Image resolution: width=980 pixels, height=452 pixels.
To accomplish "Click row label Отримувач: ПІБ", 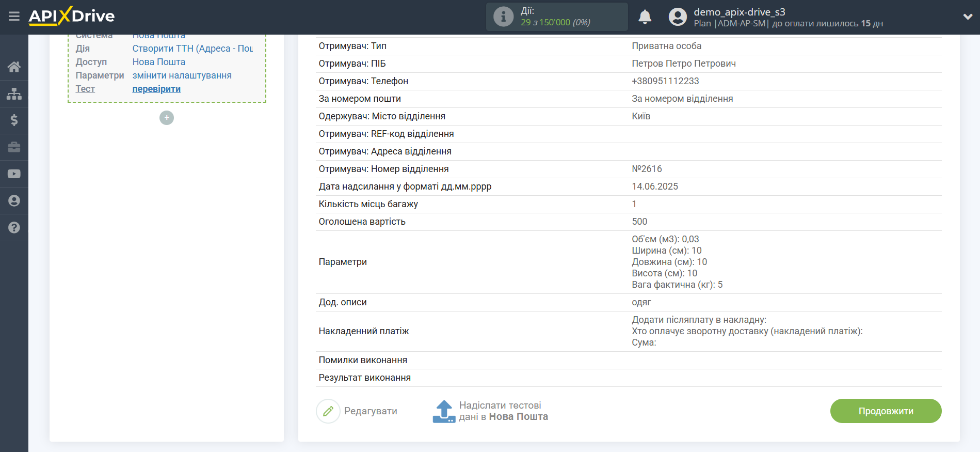I will [352, 64].
